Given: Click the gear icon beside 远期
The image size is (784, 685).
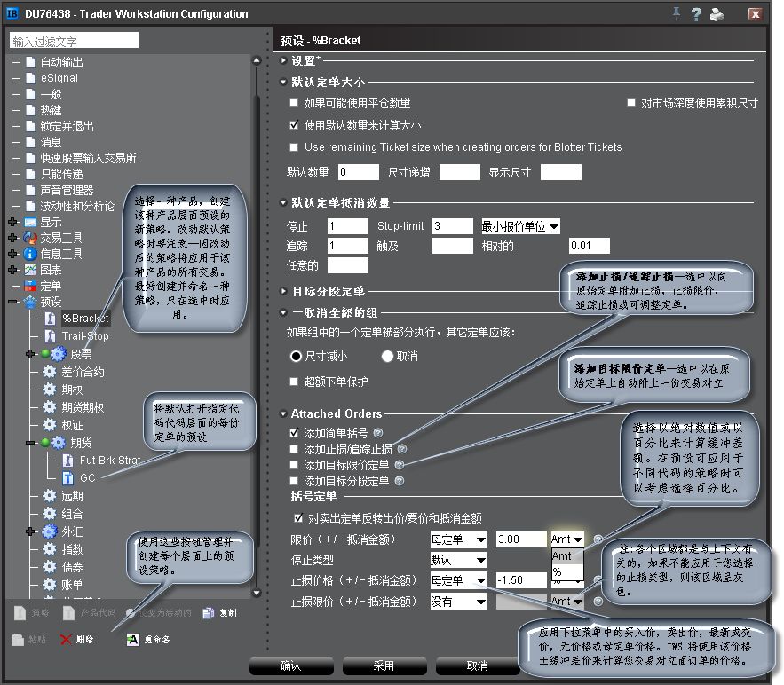Looking at the screenshot, I should pyautogui.click(x=49, y=496).
